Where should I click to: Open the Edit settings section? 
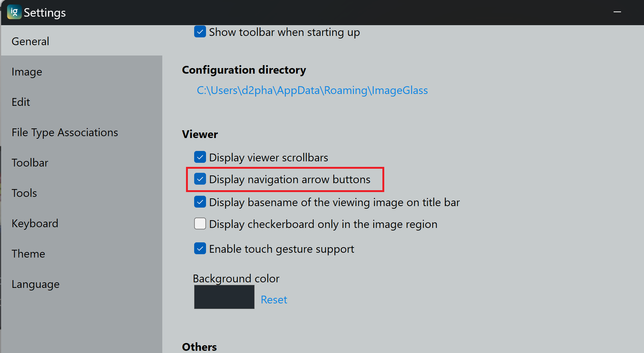pos(21,102)
